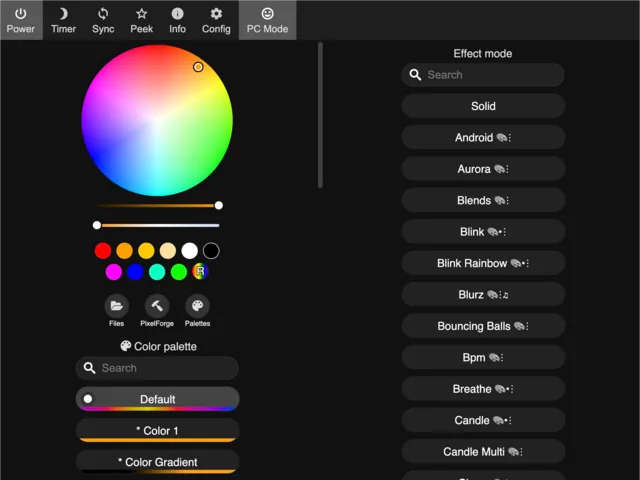This screenshot has width=640, height=480.
Task: Select the Blends effect
Action: (x=483, y=200)
